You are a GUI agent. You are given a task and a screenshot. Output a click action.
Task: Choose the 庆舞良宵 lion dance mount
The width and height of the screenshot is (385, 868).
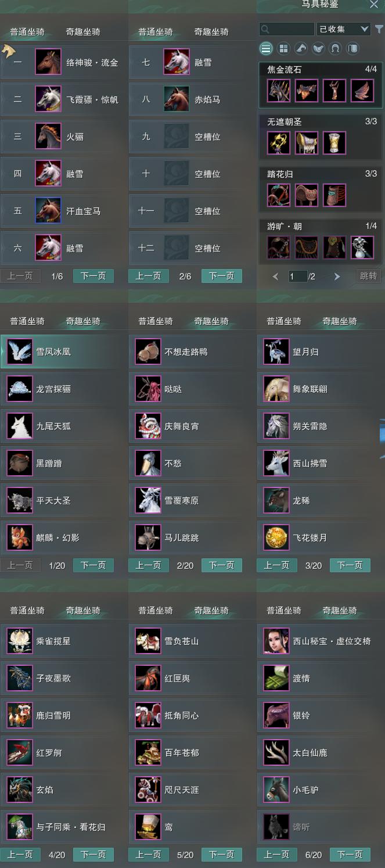click(192, 426)
